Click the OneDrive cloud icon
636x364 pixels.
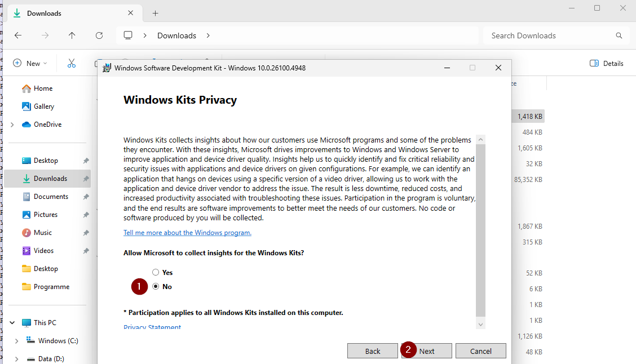(26, 125)
